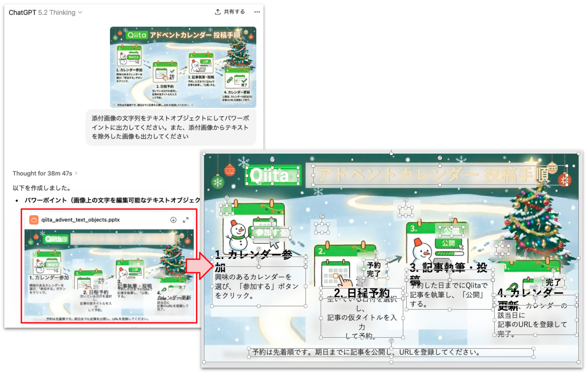Select the 2. 日程予約 heading text

pyautogui.click(x=362, y=294)
